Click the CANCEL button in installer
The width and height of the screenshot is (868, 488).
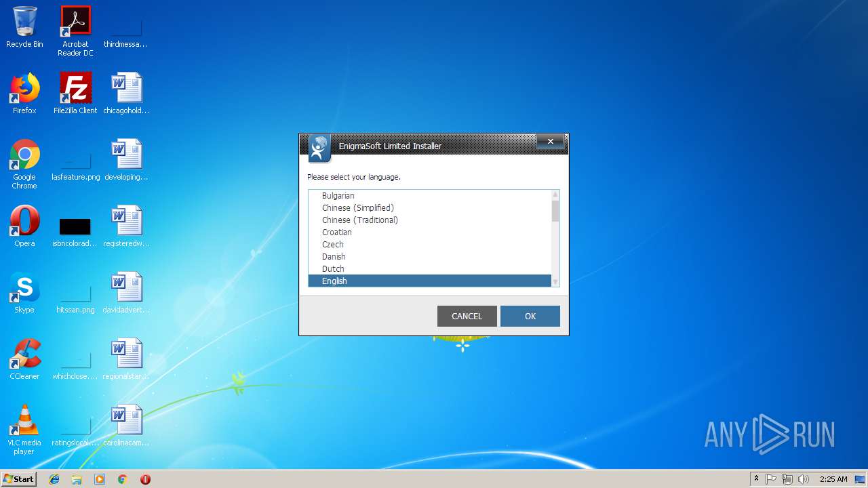click(467, 316)
